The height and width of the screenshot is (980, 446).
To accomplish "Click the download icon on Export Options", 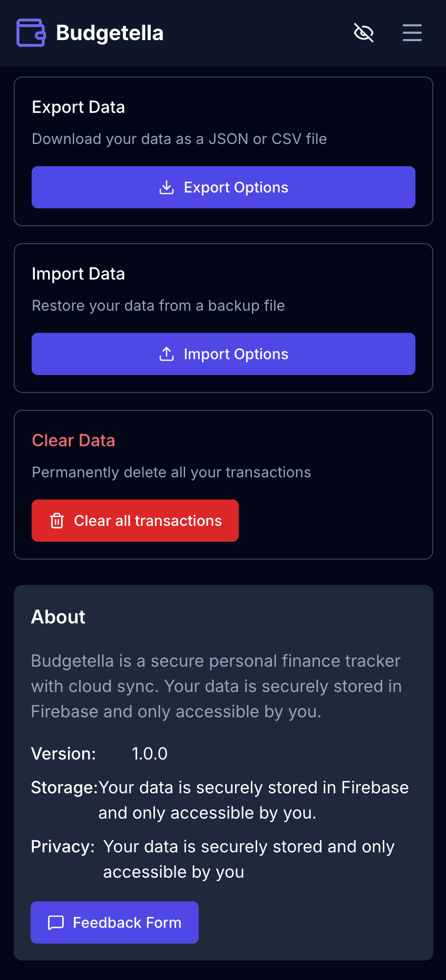I will click(x=166, y=187).
